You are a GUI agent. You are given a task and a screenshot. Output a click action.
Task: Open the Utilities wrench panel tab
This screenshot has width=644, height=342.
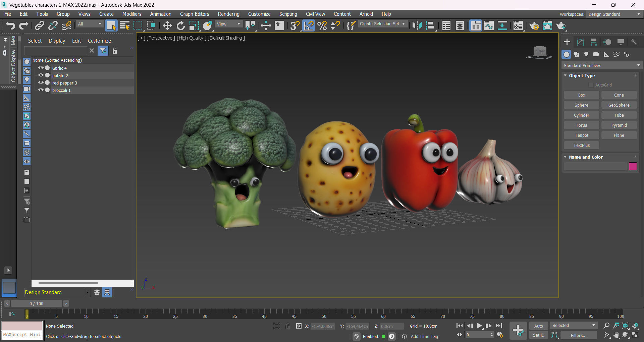tap(634, 42)
